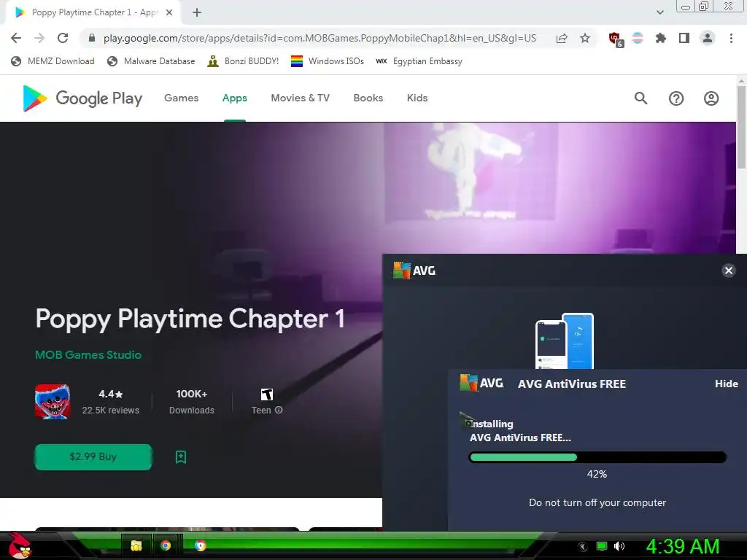Open Windows ISOs bookmark
Viewport: 747px width, 560px height.
[328, 61]
